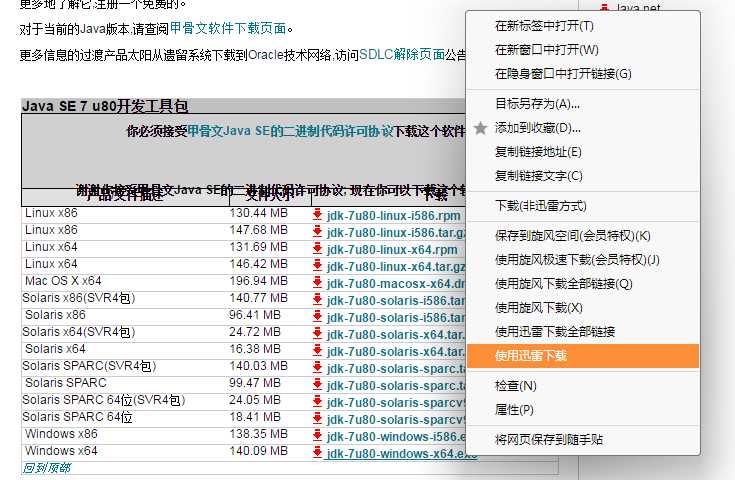Open the 甲骨文Java SE的二进制代码许可协议 link
735x480 pixels.
290,131
